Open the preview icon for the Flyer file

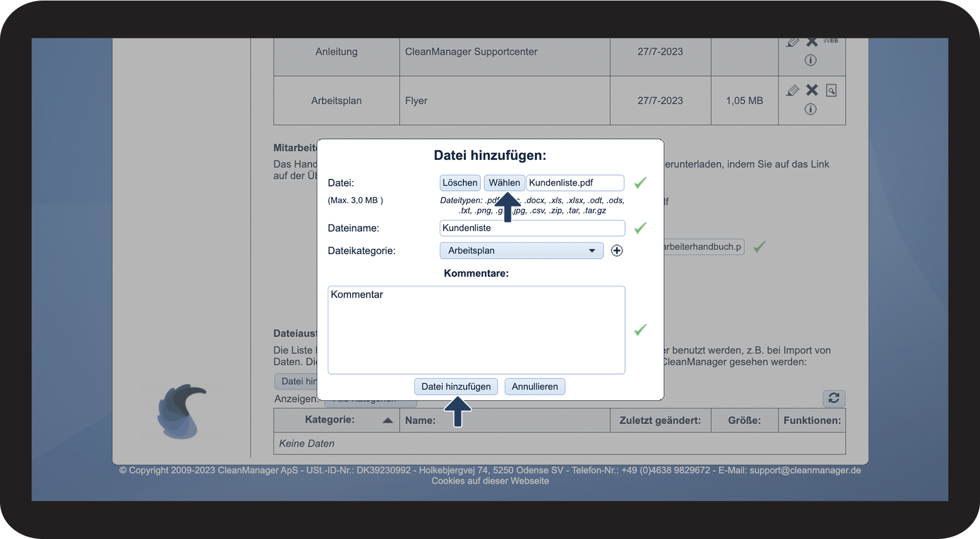831,90
